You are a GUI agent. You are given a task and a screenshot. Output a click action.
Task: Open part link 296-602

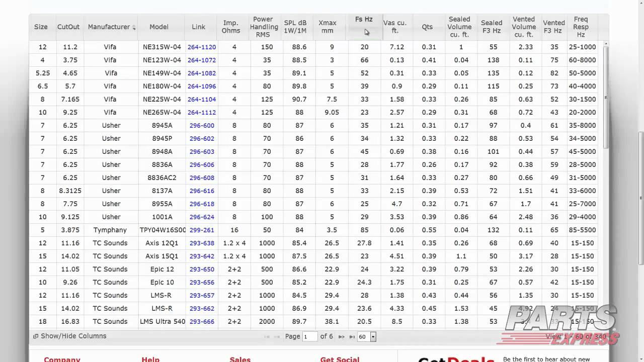point(202,138)
